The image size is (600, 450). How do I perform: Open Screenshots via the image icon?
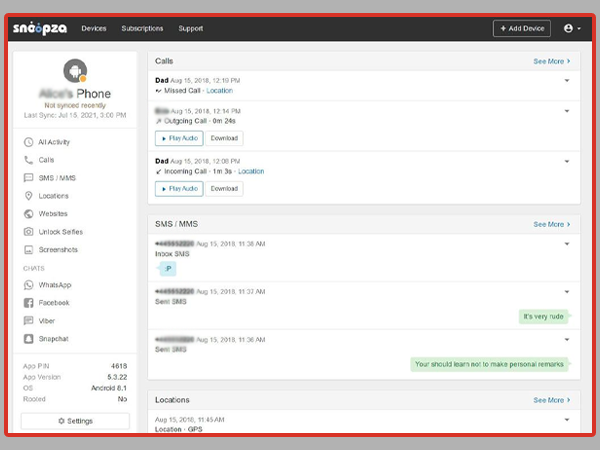[28, 249]
